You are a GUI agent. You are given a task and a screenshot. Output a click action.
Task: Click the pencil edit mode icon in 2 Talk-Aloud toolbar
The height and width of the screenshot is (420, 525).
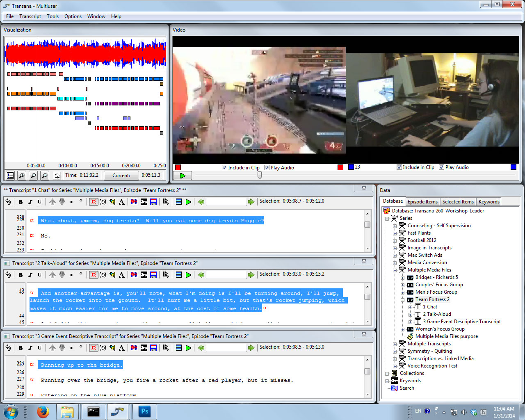[x=112, y=275]
